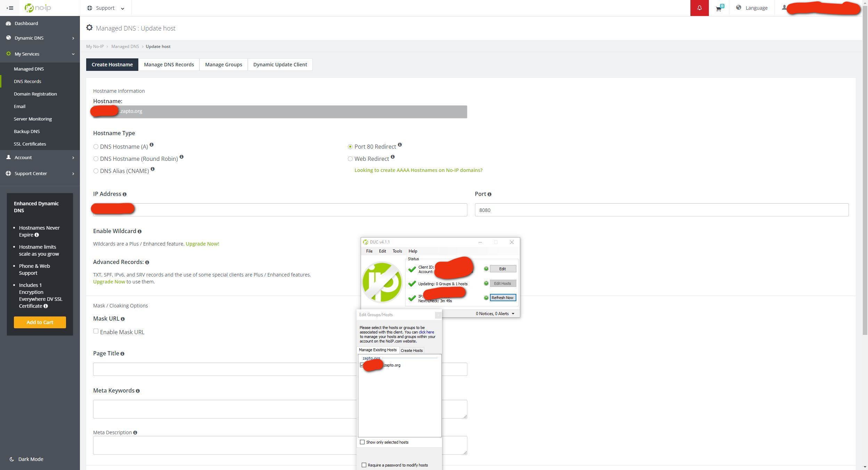Select DNS Hostname (A) radio button
The width and height of the screenshot is (868, 470).
click(96, 147)
